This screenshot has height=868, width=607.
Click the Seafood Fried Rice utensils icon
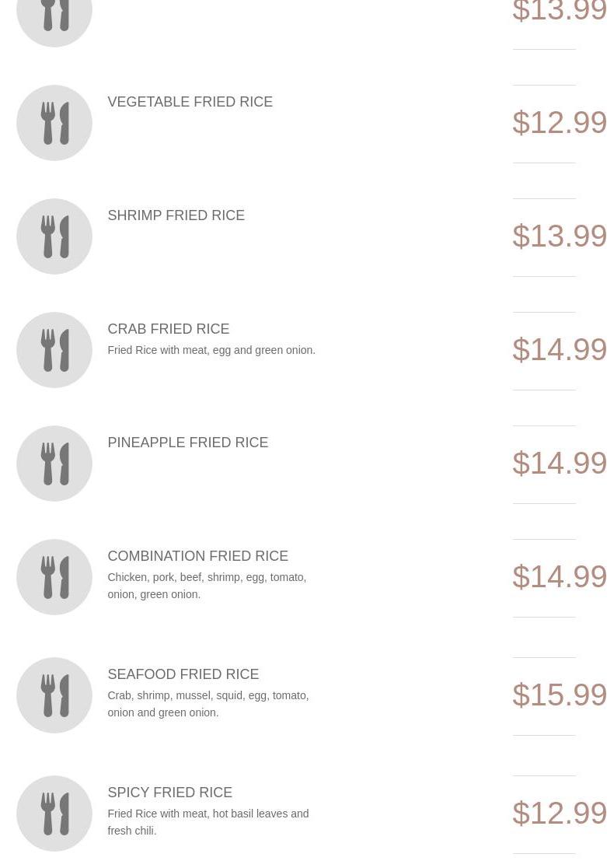pyautogui.click(x=54, y=695)
